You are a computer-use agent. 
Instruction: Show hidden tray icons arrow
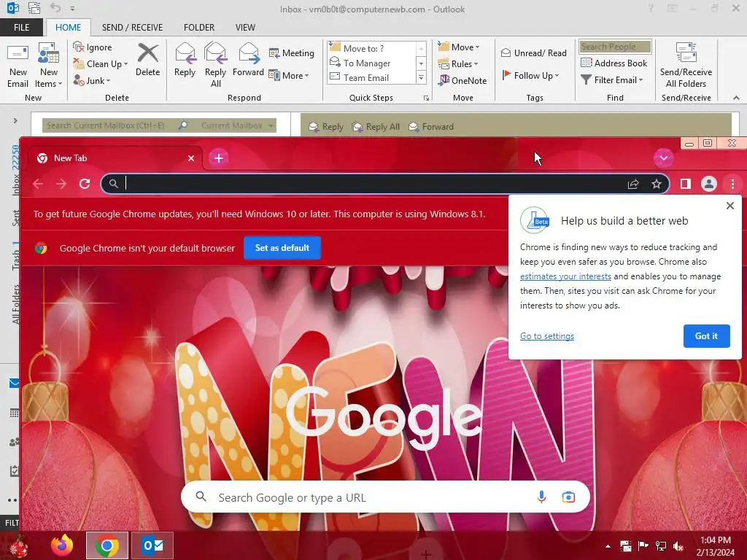pyautogui.click(x=608, y=546)
